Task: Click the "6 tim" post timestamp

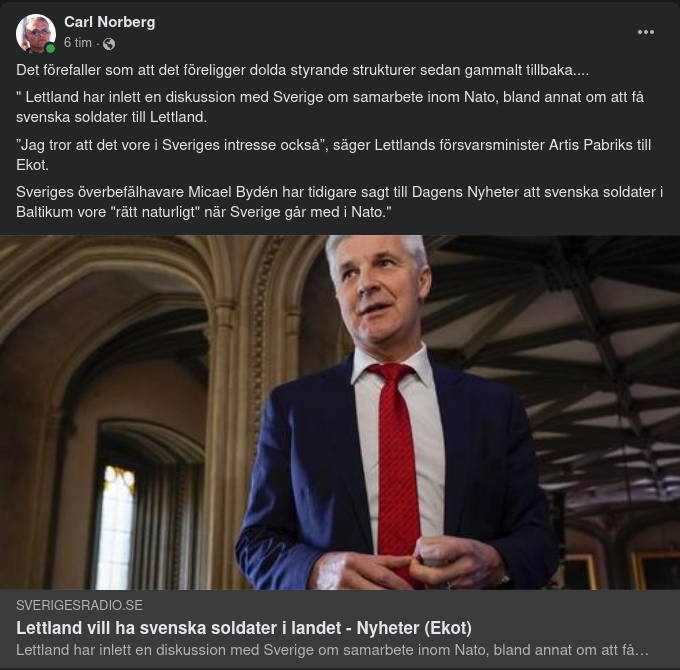Action: [x=77, y=43]
